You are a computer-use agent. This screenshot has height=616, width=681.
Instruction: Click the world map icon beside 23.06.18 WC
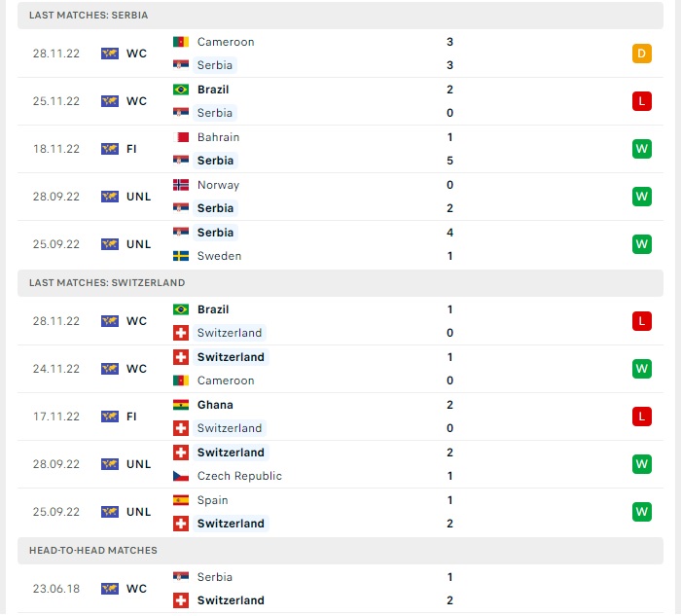coord(109,589)
